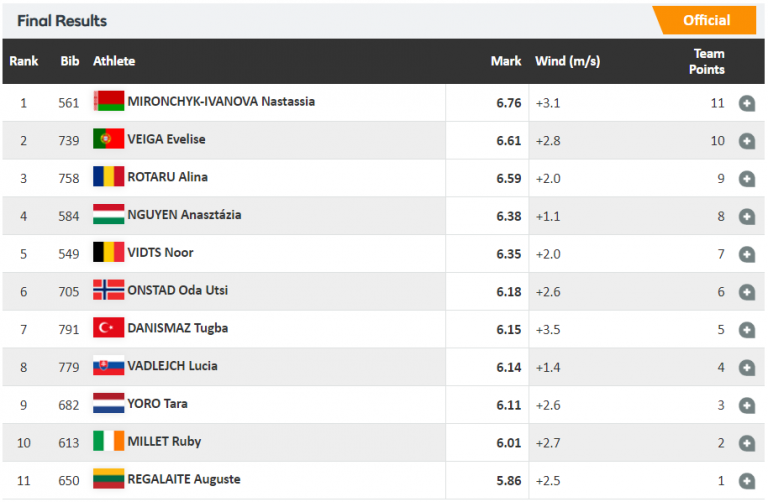Click Romania flag next to ROTARU Alina
Image resolution: width=768 pixels, height=502 pixels.
108,178
